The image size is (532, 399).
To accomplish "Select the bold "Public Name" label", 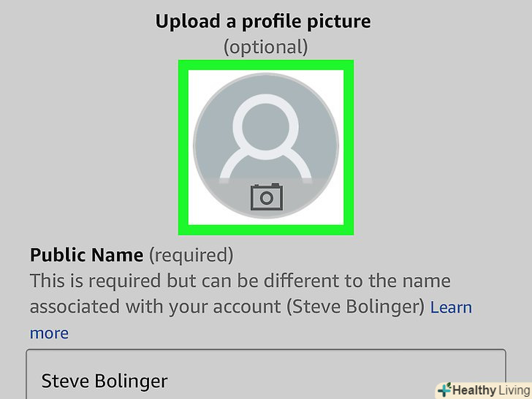I will point(86,255).
